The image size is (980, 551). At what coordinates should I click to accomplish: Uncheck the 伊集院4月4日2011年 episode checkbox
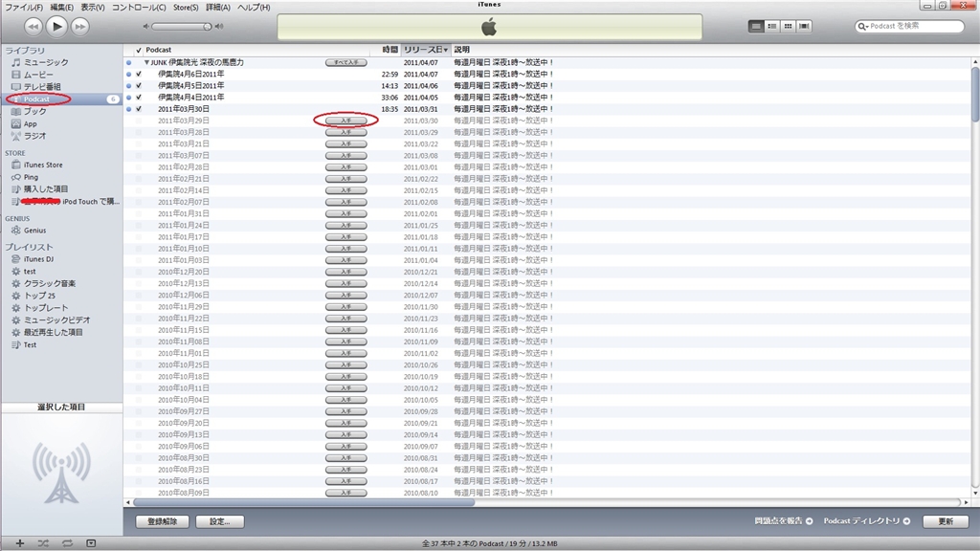pyautogui.click(x=139, y=98)
